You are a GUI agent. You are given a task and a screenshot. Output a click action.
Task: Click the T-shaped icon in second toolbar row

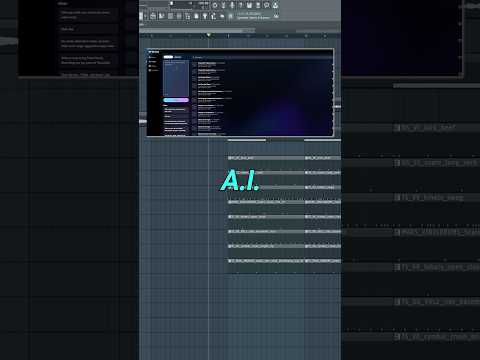[x=205, y=16]
